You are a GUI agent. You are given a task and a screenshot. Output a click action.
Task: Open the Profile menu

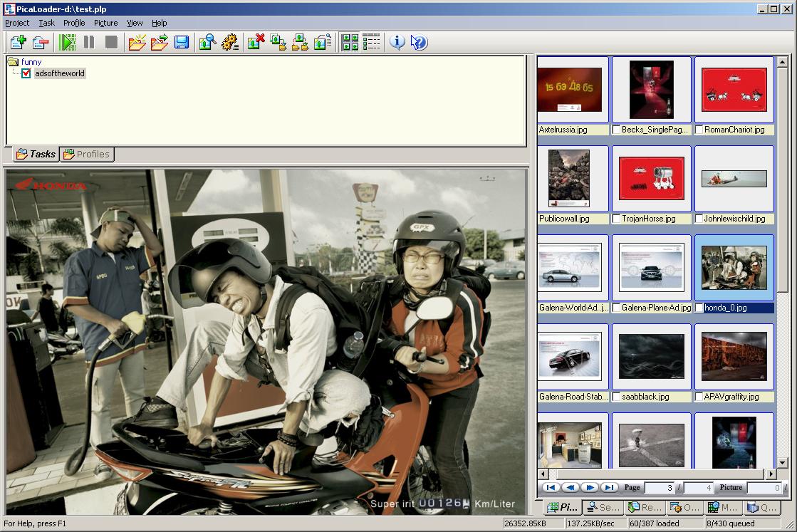74,23
